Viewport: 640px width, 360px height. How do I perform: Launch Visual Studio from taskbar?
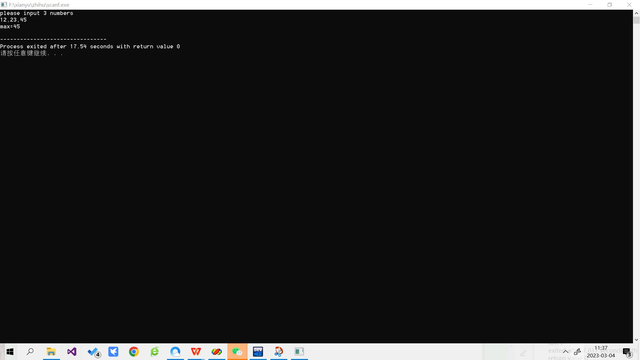[72, 351]
